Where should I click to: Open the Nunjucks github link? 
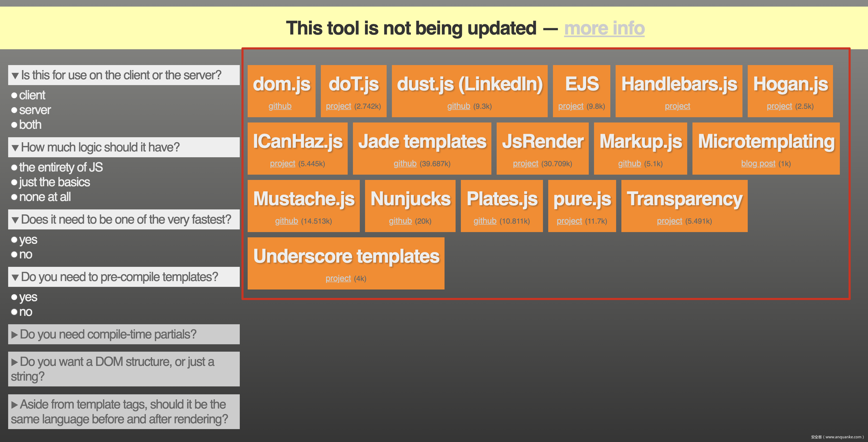pyautogui.click(x=400, y=221)
